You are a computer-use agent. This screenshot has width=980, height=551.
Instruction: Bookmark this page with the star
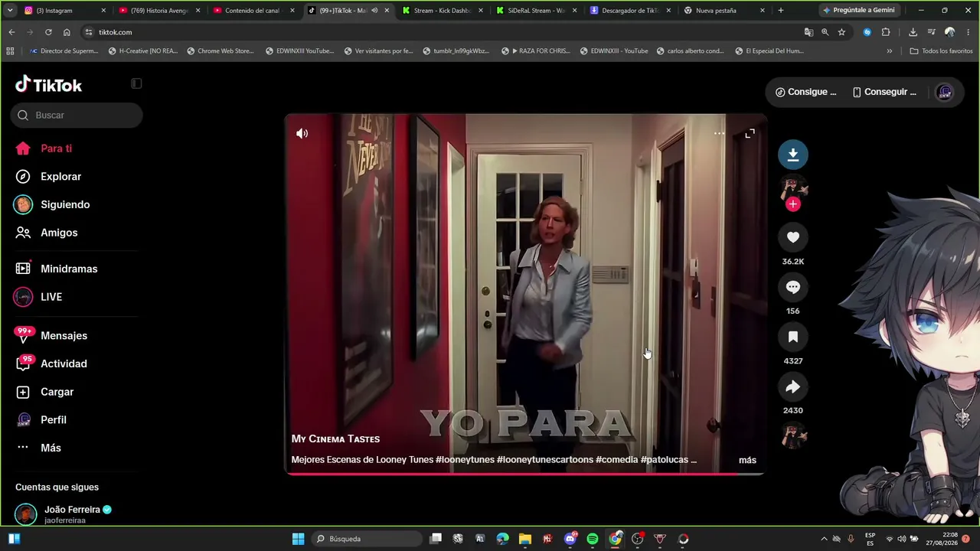coord(841,32)
